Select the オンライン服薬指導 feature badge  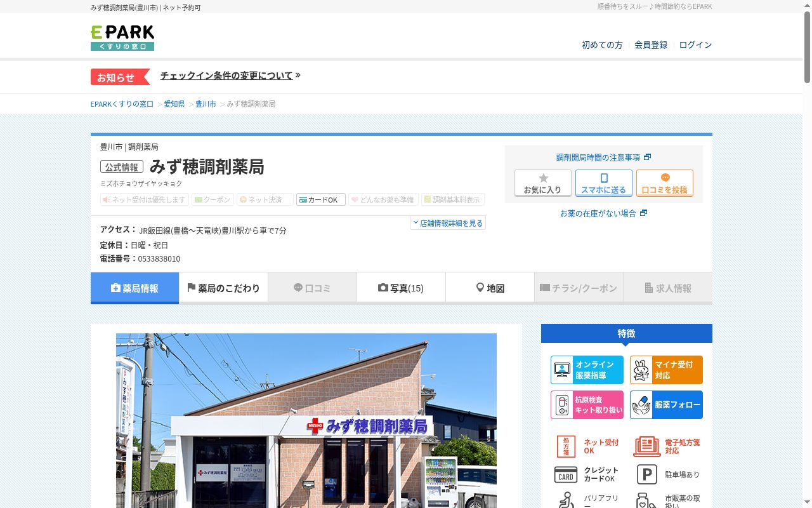tap(587, 370)
